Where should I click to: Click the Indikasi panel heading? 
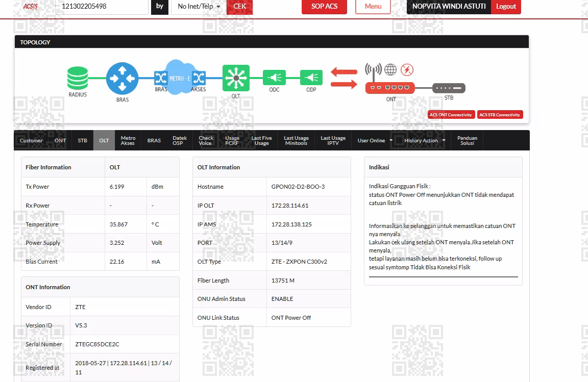coord(379,167)
